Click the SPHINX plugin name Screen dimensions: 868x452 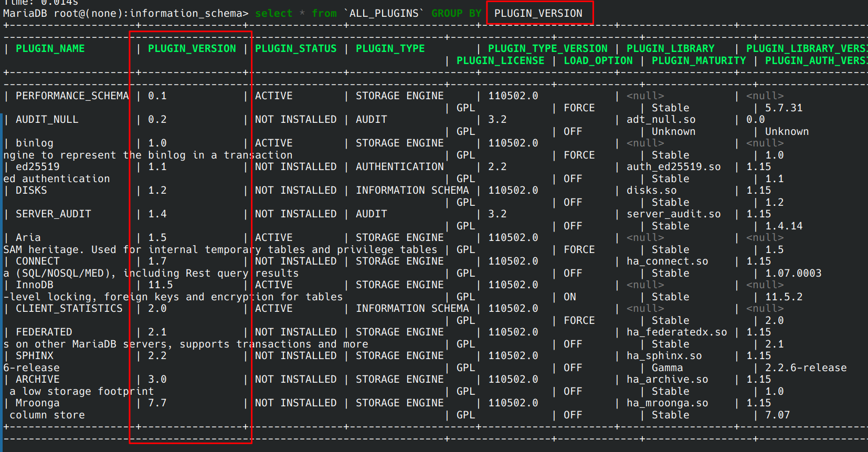[x=35, y=356]
